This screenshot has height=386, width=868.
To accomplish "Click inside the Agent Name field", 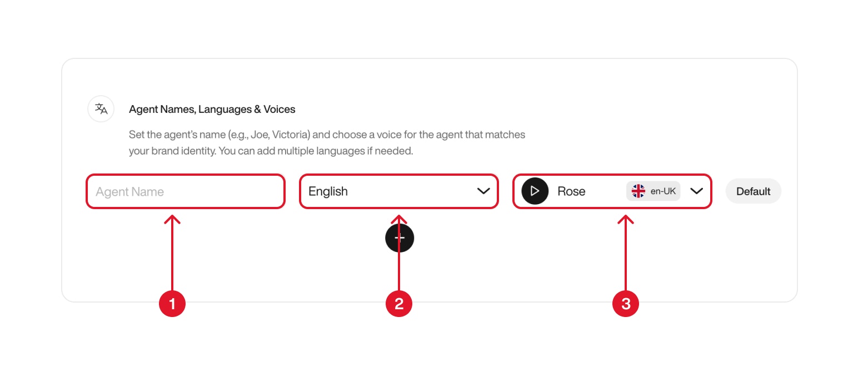I will [x=185, y=191].
